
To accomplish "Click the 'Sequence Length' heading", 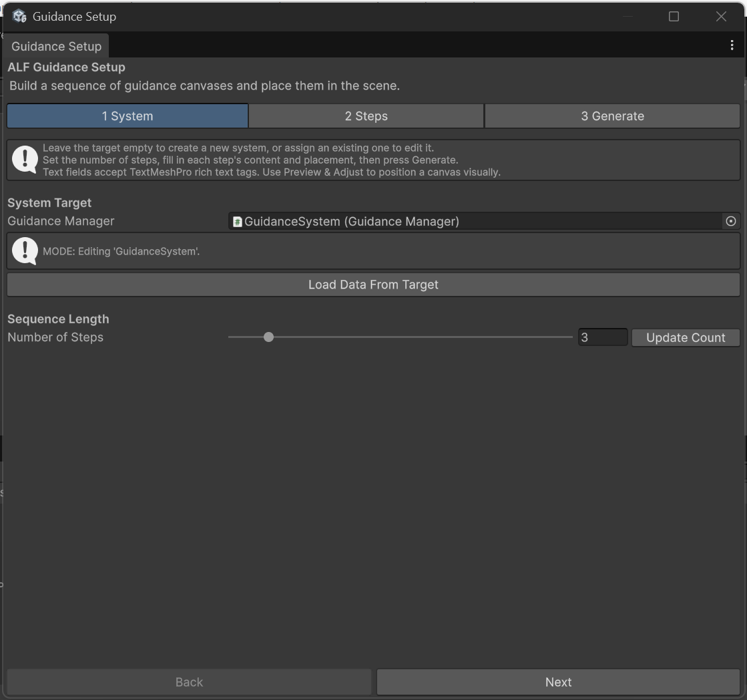I will pos(58,319).
